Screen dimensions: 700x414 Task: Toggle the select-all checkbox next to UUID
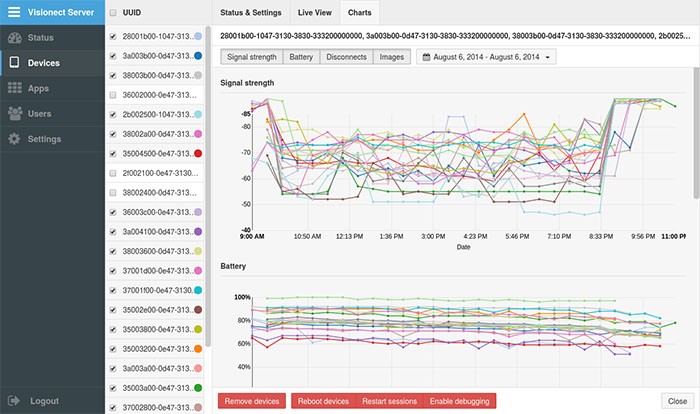pos(113,13)
